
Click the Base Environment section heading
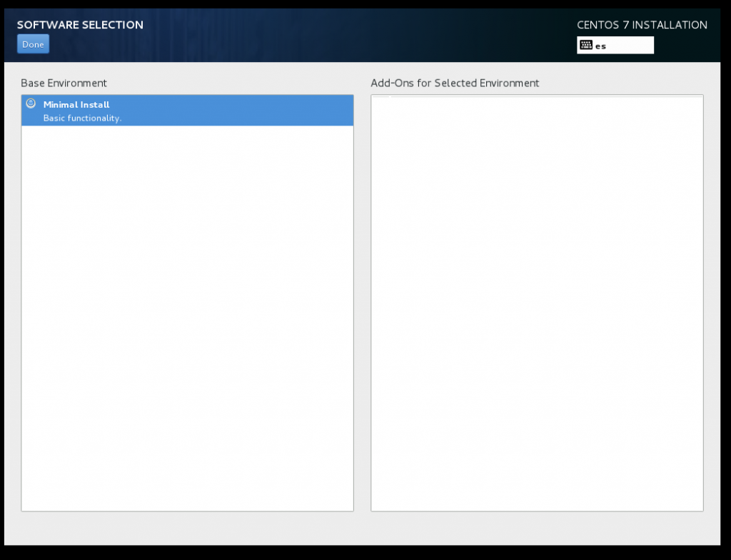point(64,83)
